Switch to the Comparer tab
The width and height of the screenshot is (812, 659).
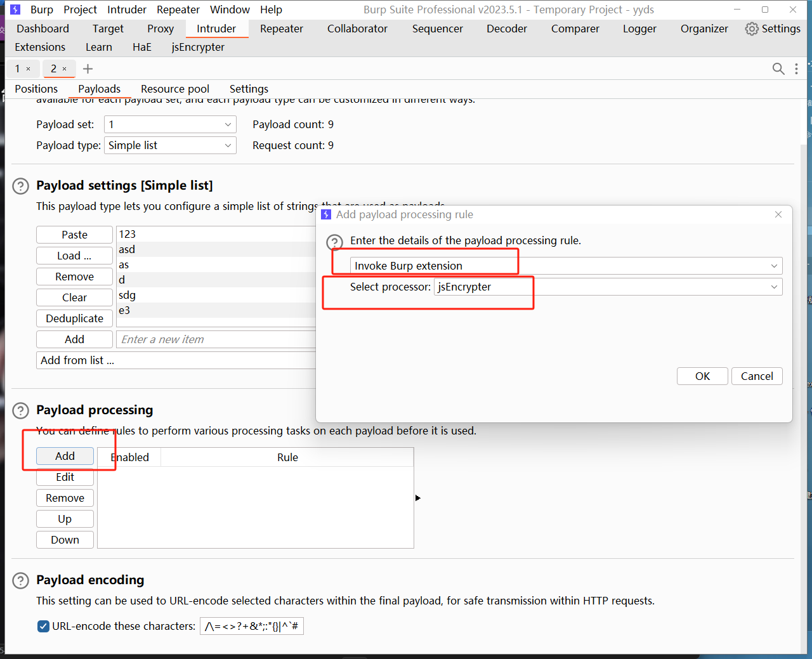[x=575, y=29]
